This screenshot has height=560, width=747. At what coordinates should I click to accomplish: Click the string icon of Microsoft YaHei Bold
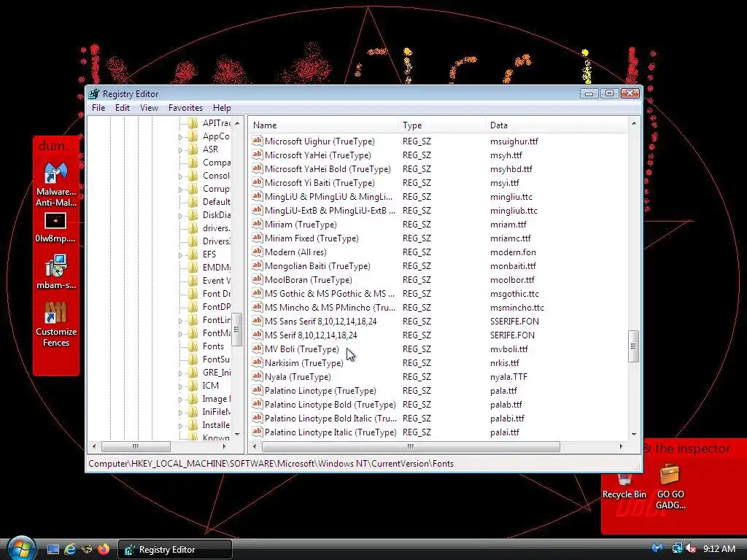[258, 168]
